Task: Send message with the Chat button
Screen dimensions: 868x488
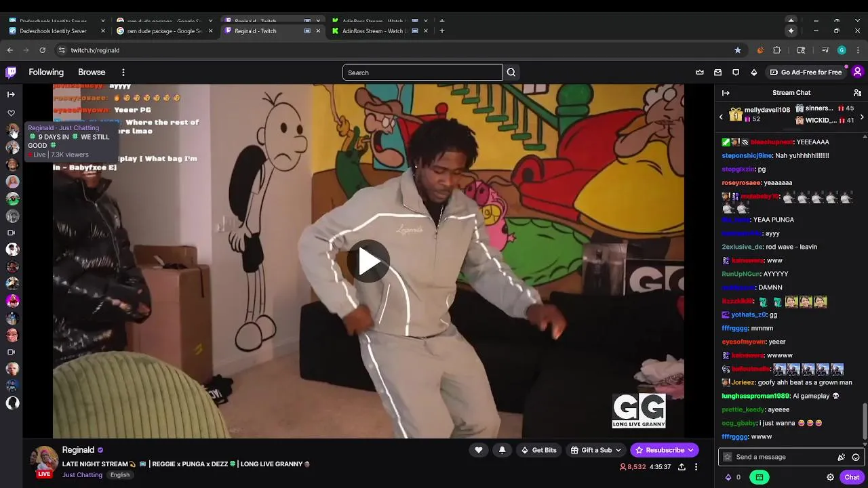Action: [x=852, y=477]
